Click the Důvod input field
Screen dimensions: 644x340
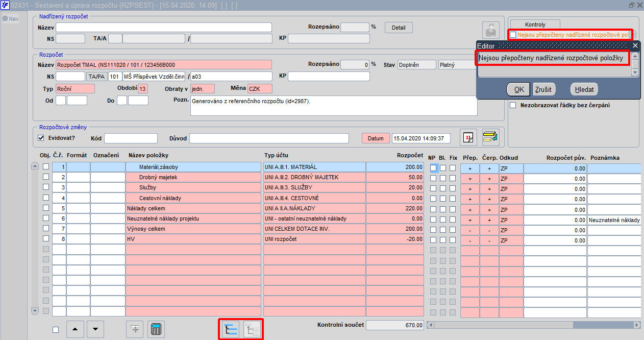269,138
